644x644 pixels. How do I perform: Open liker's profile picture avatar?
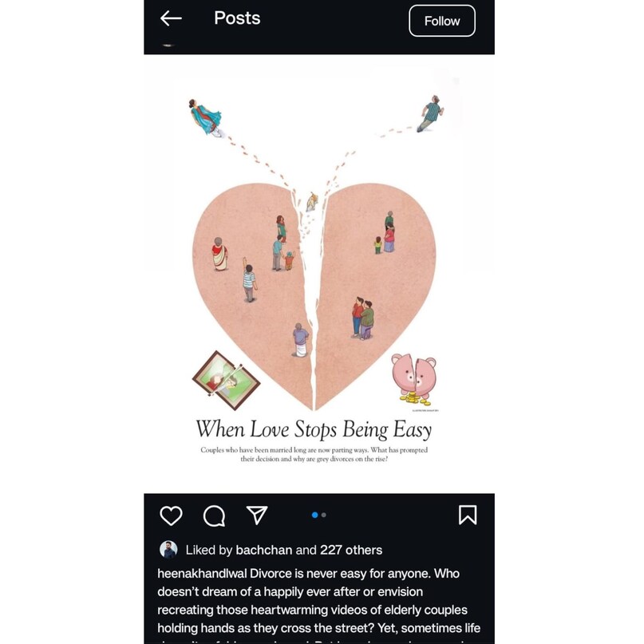point(168,550)
